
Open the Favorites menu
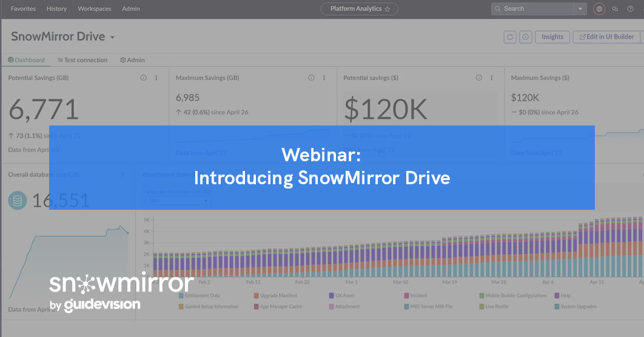(x=24, y=8)
